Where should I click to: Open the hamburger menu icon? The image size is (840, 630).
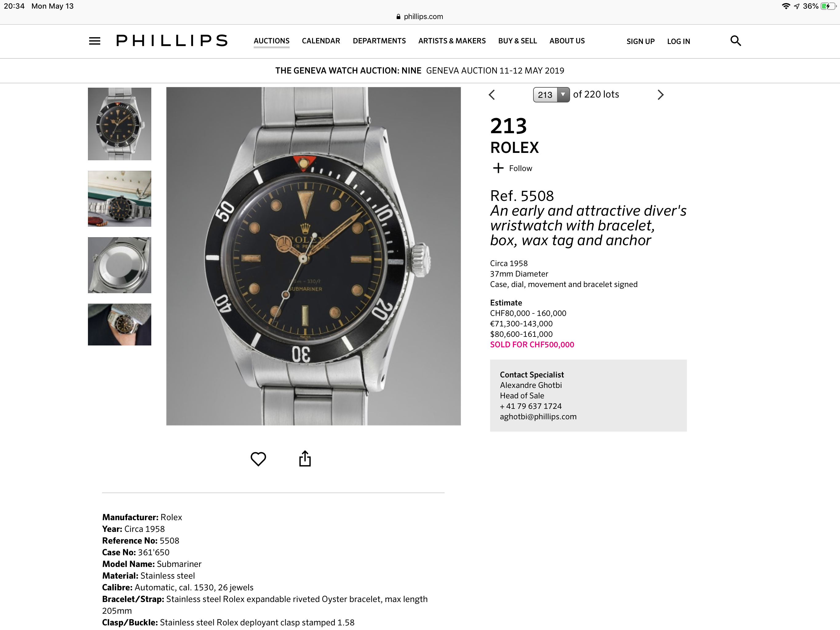point(95,41)
